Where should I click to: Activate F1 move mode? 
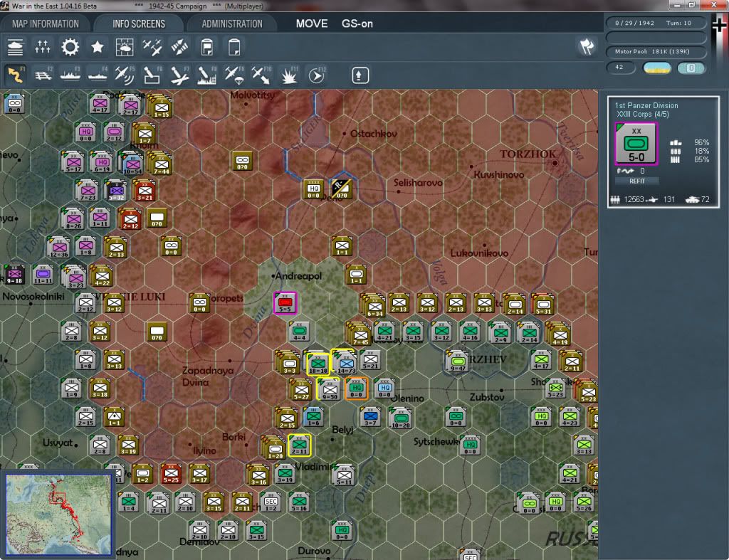point(16,75)
